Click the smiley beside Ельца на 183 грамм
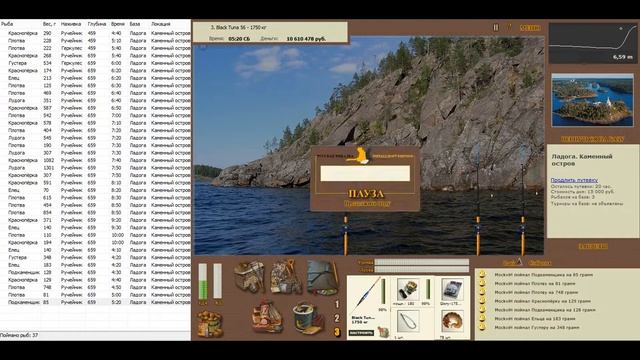640x360 pixels. coord(482,318)
